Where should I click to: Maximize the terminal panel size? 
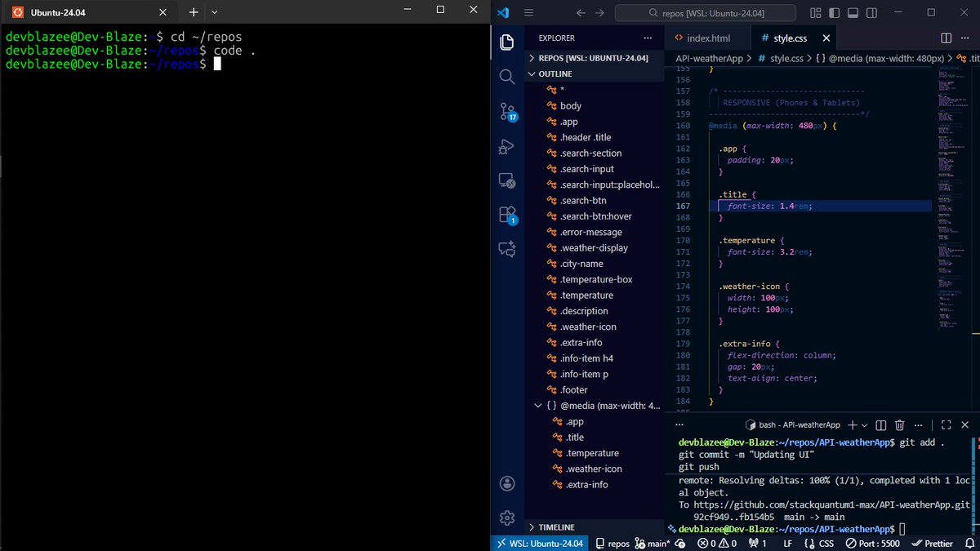coord(947,424)
